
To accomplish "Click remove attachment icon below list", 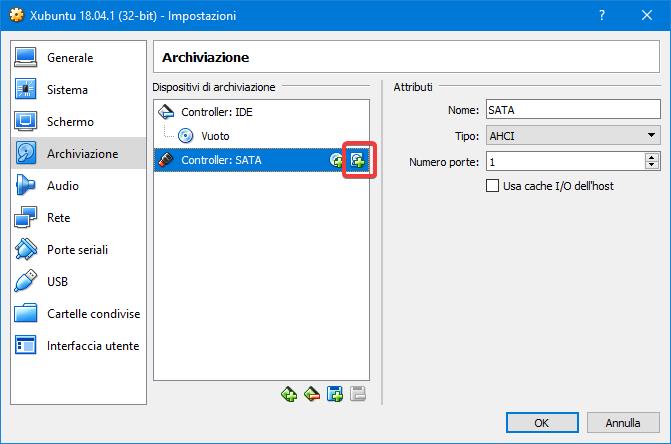I will point(358,394).
